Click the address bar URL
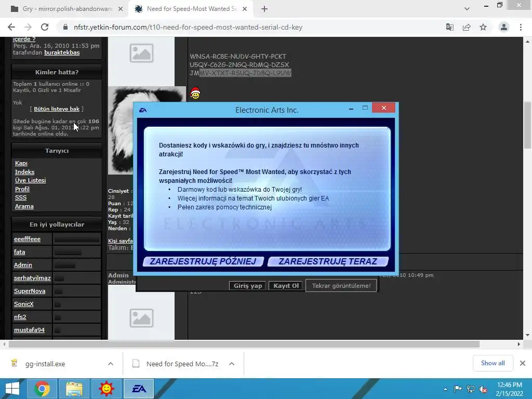This screenshot has height=399, width=532. (188, 27)
